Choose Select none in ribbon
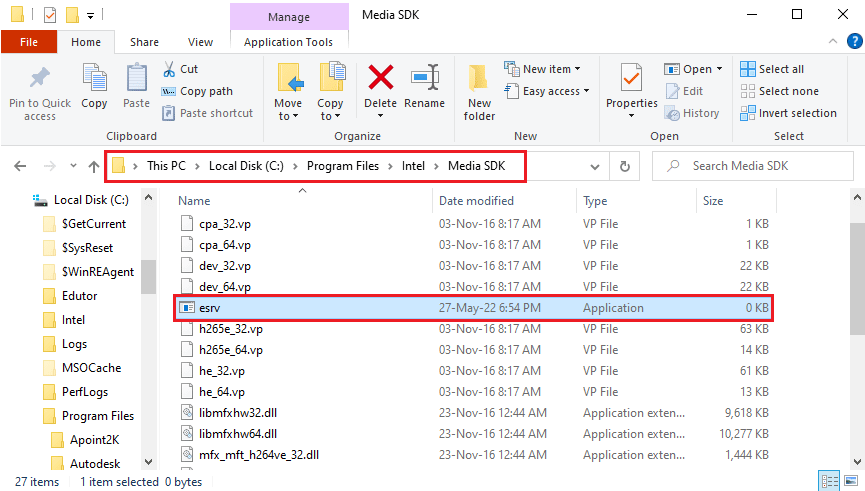 [x=779, y=91]
